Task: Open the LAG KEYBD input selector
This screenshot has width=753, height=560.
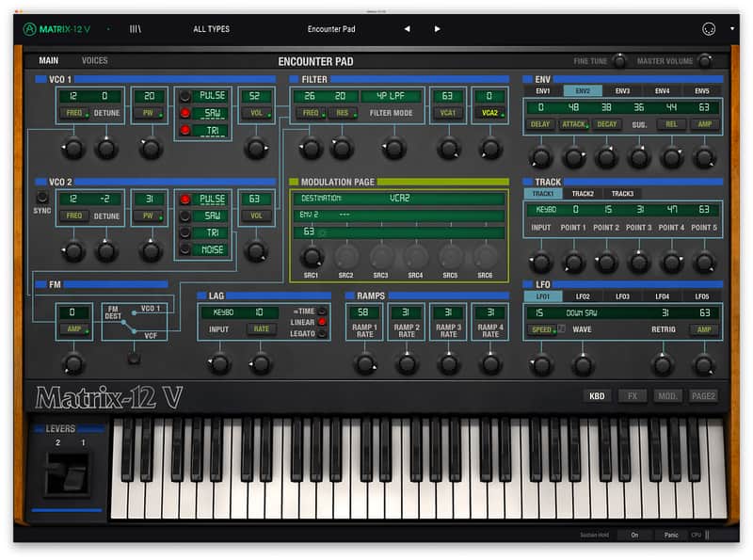Action: coord(223,312)
